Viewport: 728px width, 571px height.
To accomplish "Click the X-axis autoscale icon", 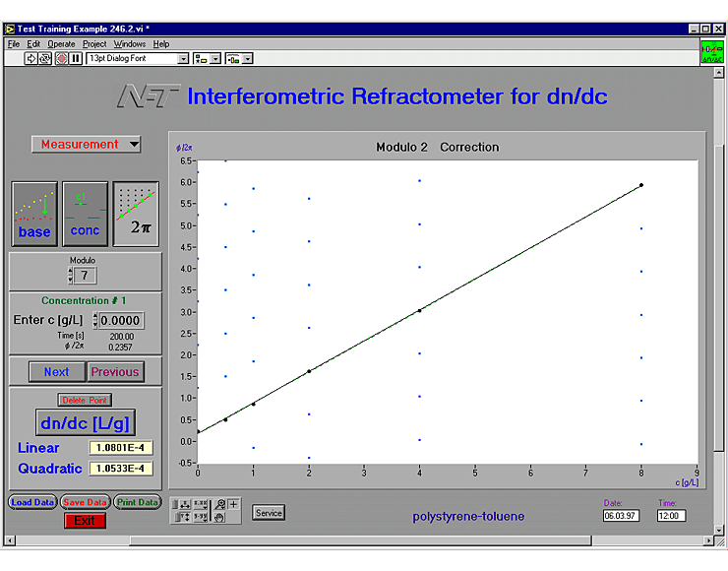I will 185,504.
